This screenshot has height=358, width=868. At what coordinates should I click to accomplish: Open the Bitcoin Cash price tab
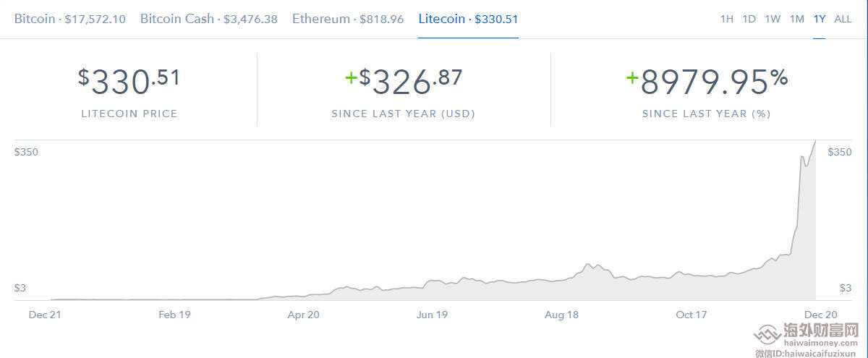click(208, 19)
